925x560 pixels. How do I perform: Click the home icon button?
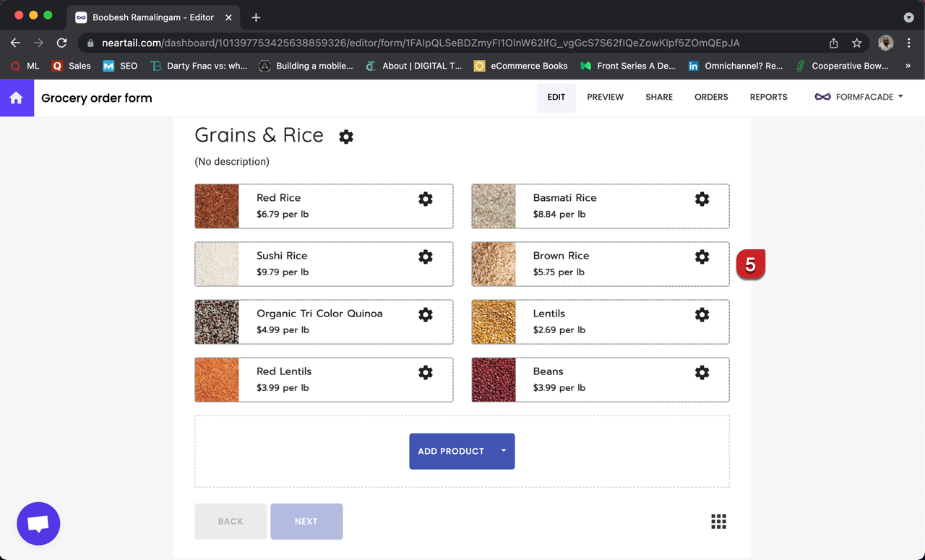click(17, 98)
